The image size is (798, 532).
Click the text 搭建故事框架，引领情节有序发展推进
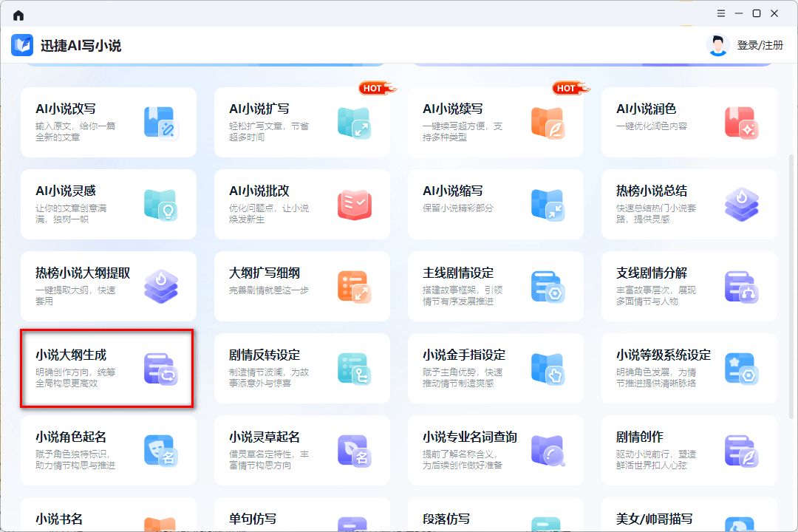click(x=463, y=296)
